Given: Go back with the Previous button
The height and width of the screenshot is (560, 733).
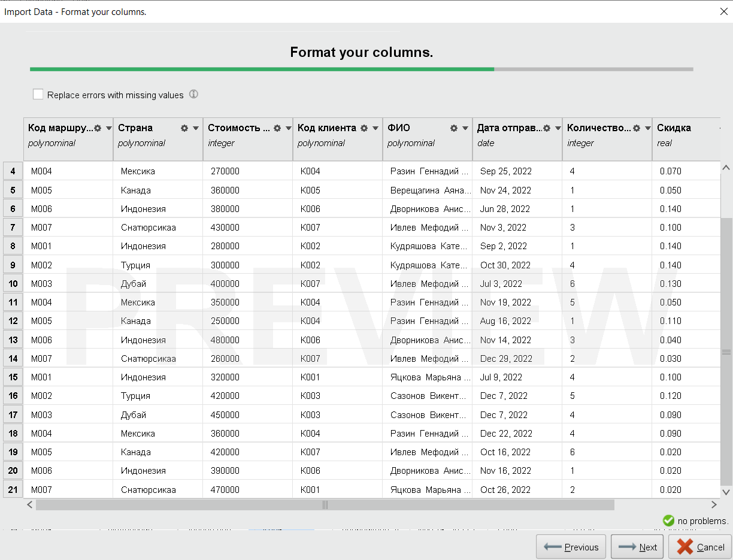Looking at the screenshot, I should [571, 547].
